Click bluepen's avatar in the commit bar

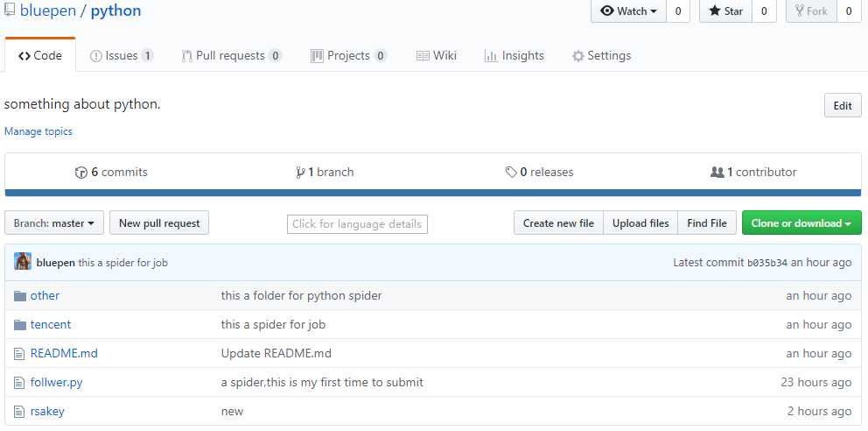(x=23, y=261)
